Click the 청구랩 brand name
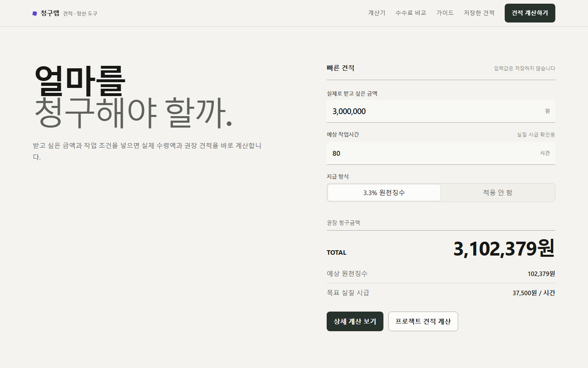This screenshot has width=588, height=368. coord(50,13)
